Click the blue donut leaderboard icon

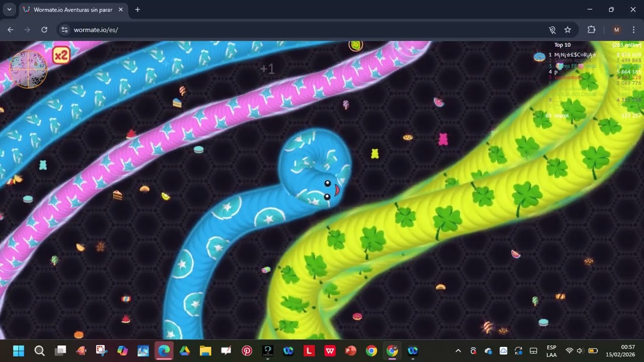tap(539, 56)
